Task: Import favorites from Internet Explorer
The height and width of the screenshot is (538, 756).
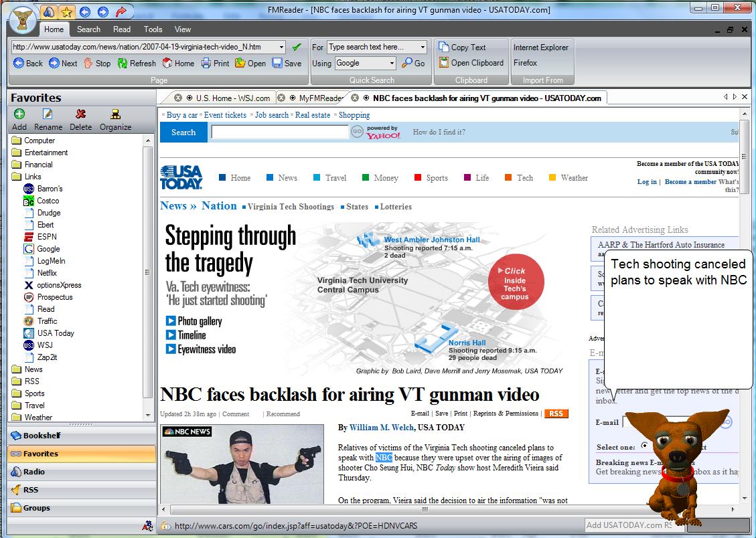Action: tap(541, 48)
